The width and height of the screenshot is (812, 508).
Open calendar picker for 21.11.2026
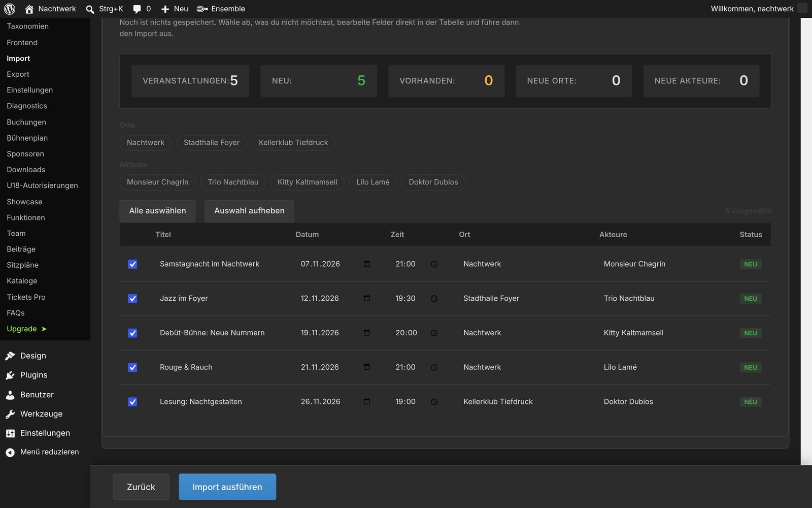click(367, 367)
